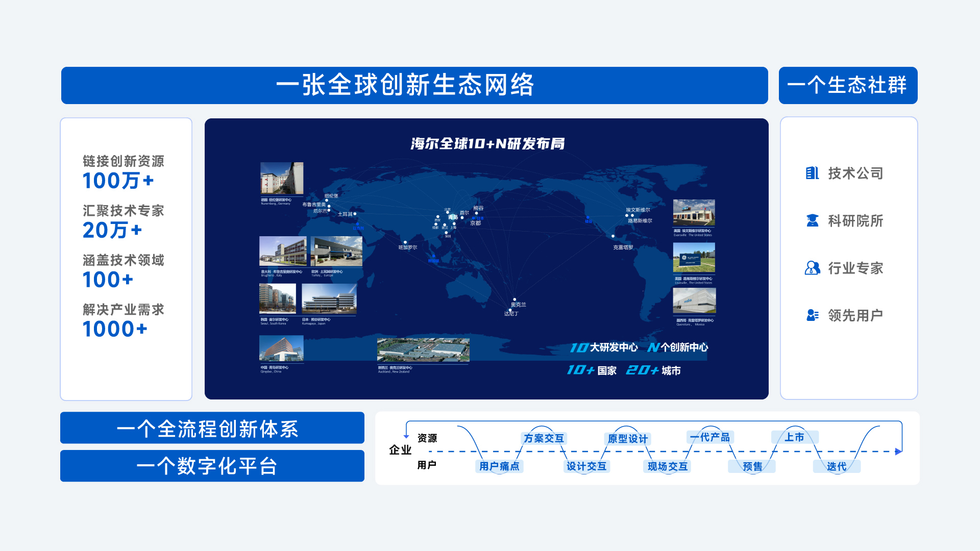Click the 10+ 国家 text
This screenshot has height=551, width=980.
click(592, 370)
